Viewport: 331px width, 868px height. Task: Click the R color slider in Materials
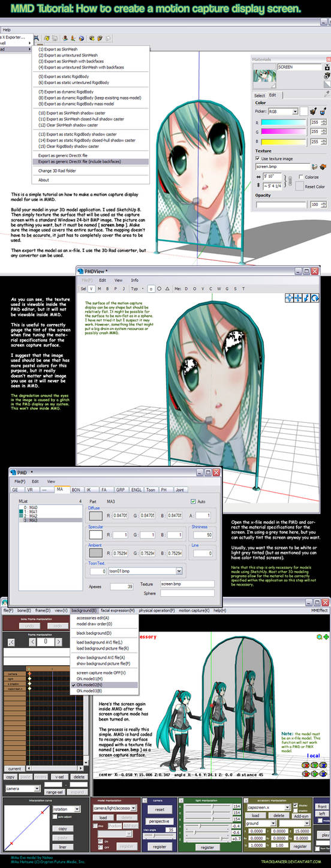click(x=284, y=122)
